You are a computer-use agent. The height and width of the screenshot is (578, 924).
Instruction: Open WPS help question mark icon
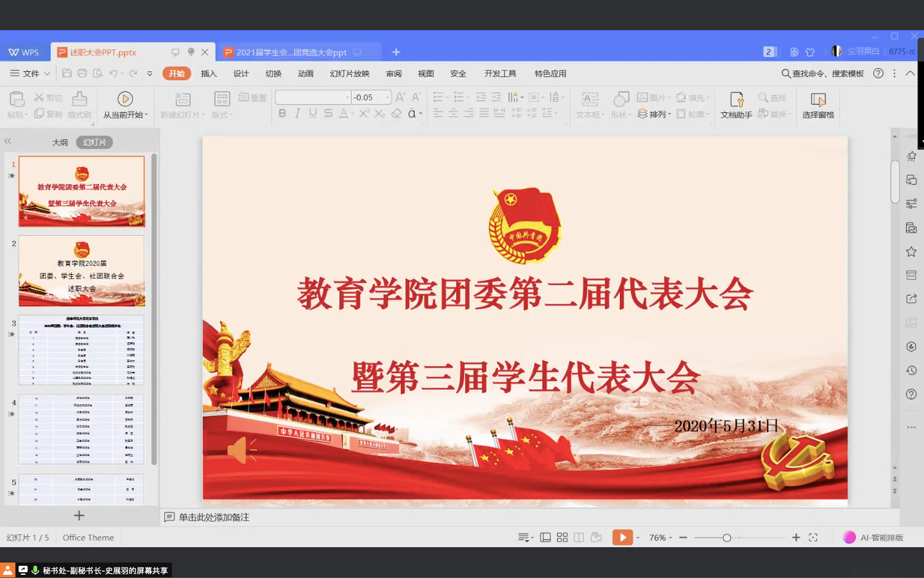878,73
